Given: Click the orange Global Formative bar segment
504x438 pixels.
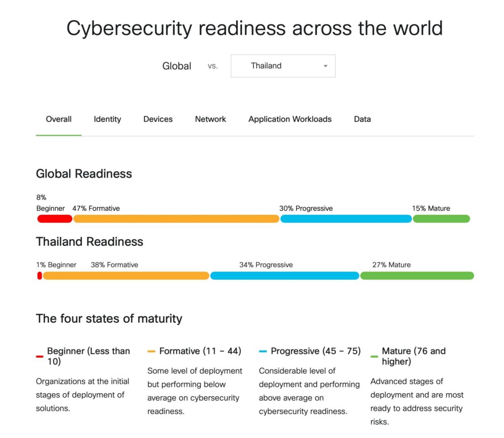Looking at the screenshot, I should pyautogui.click(x=176, y=219).
